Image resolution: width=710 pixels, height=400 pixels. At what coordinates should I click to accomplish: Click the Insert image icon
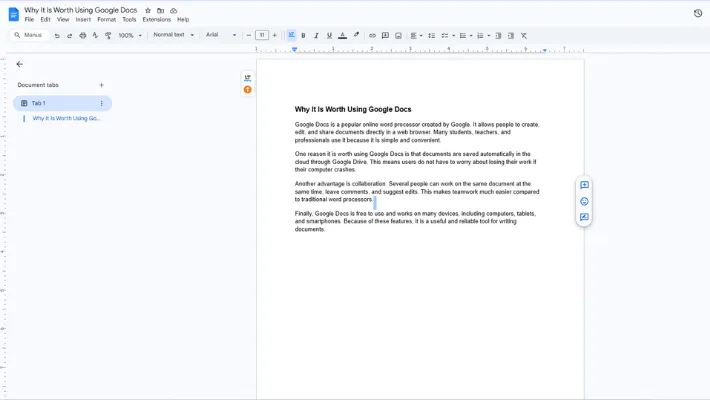[398, 35]
